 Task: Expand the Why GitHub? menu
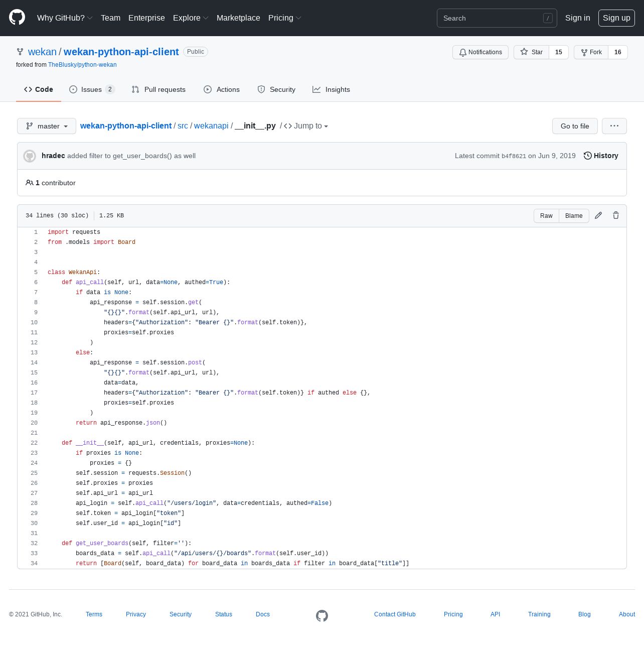[65, 18]
